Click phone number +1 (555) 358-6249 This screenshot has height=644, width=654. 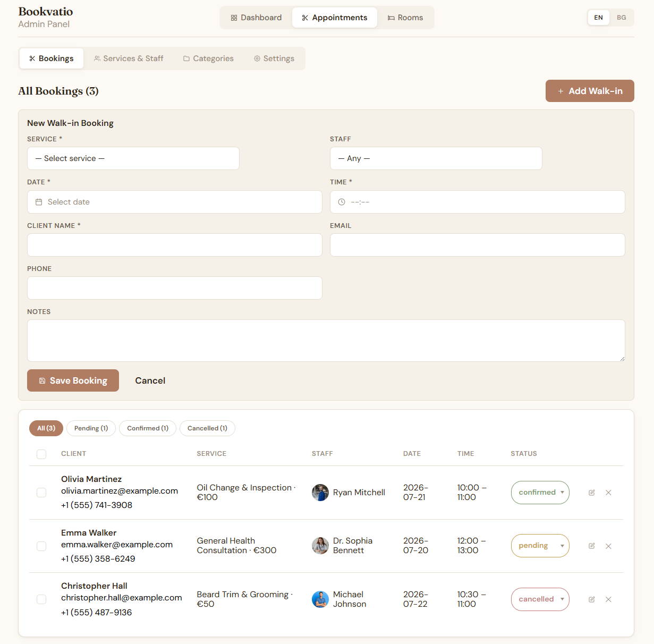click(x=98, y=559)
